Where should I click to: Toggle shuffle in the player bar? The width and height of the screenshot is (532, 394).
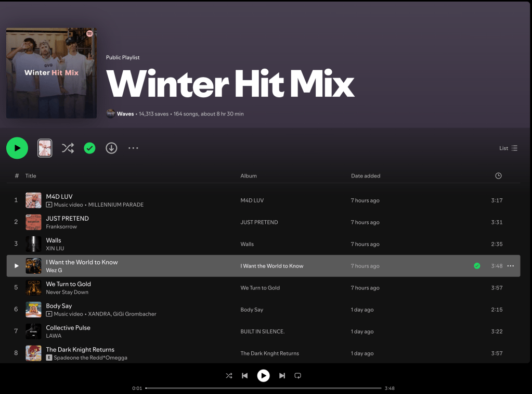click(x=229, y=376)
